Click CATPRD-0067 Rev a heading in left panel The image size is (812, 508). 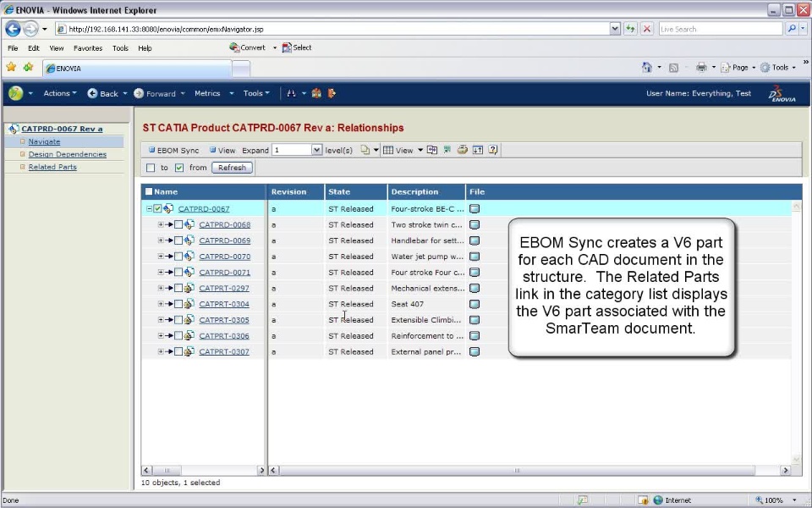pyautogui.click(x=62, y=129)
